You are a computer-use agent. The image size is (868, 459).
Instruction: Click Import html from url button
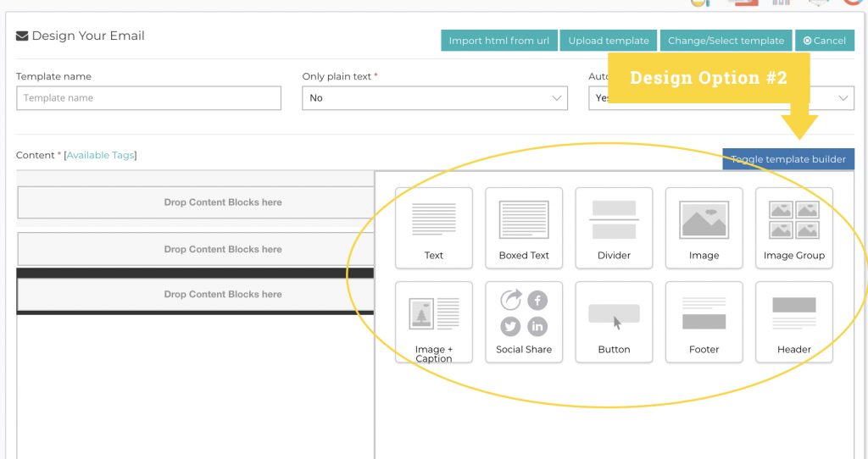pyautogui.click(x=498, y=41)
